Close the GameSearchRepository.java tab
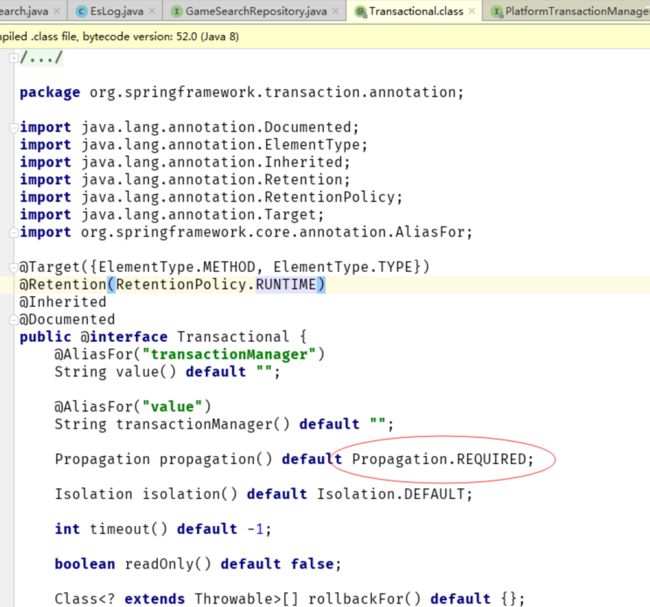This screenshot has width=650, height=607. pyautogui.click(x=336, y=11)
